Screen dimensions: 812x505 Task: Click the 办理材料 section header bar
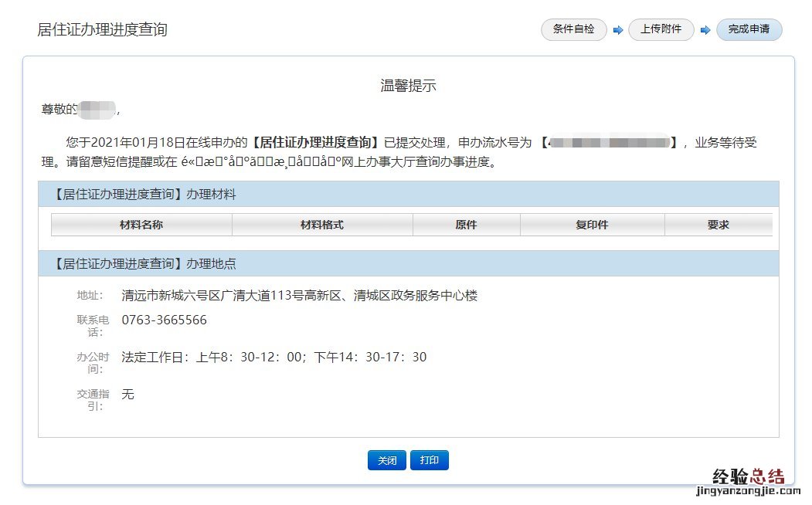coord(408,195)
